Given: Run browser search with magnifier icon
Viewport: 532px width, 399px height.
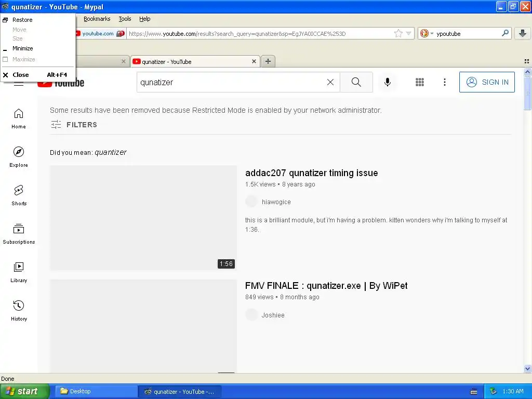Looking at the screenshot, I should coord(505,33).
